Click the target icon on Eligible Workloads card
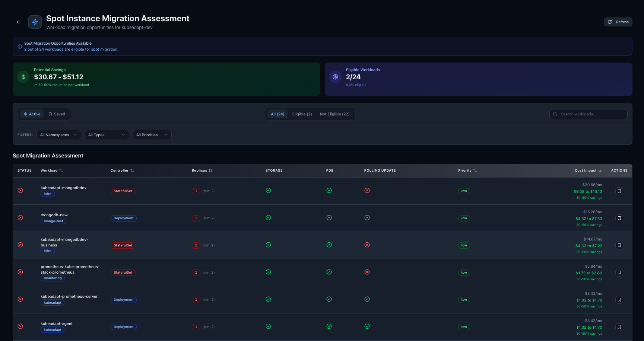This screenshot has width=644, height=341. pyautogui.click(x=335, y=77)
